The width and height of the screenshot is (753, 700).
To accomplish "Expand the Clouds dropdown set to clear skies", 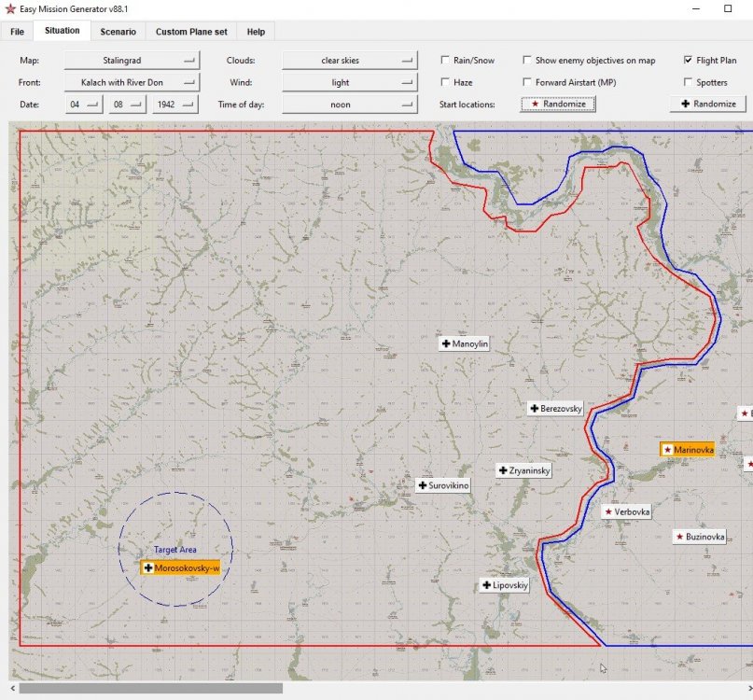I will (348, 61).
